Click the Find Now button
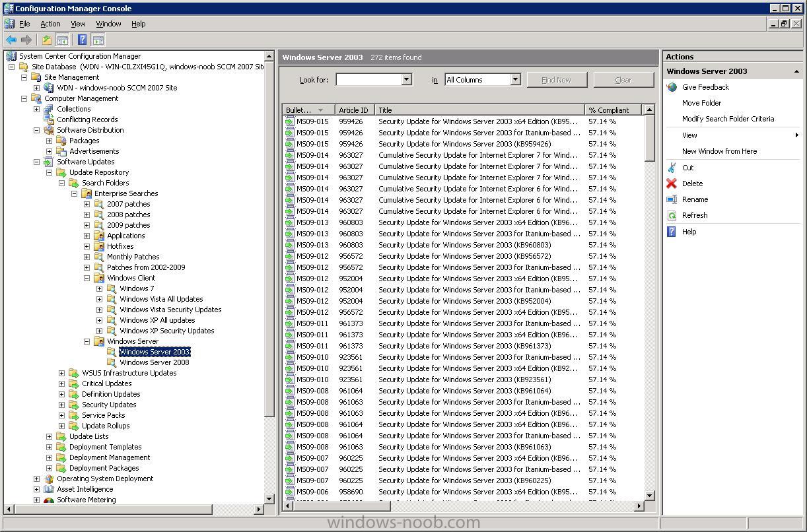 (x=556, y=80)
